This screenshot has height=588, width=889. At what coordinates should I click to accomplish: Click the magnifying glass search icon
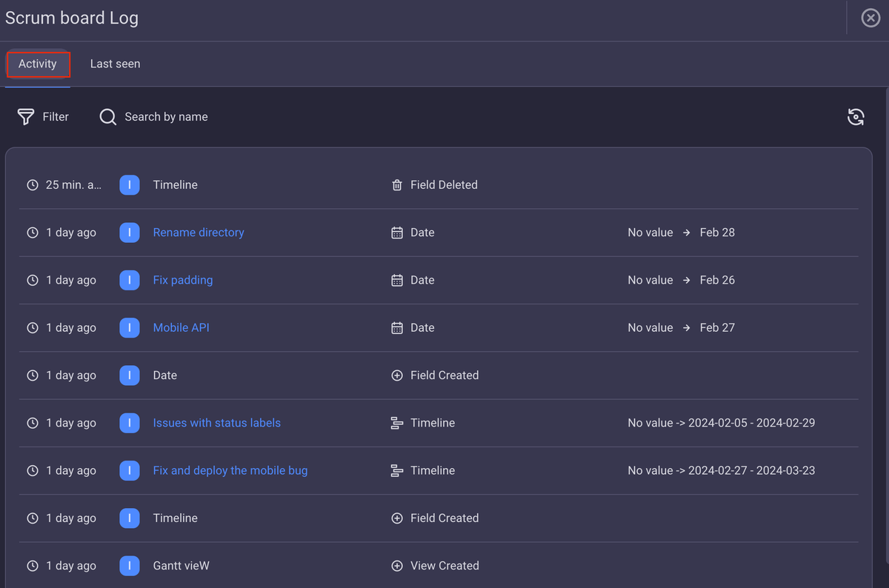tap(107, 116)
